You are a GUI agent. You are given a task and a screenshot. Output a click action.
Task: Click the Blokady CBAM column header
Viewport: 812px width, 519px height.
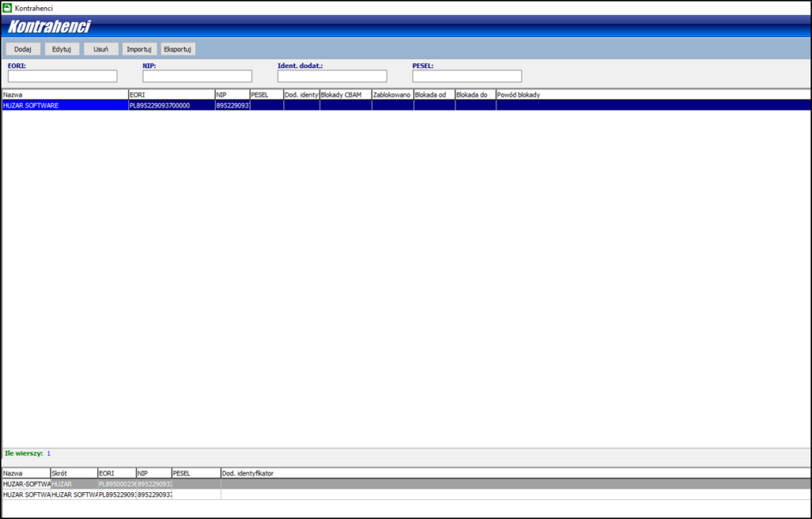click(x=345, y=95)
